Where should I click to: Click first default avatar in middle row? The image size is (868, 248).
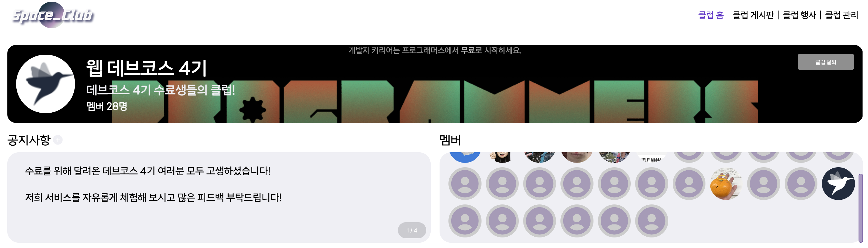[x=465, y=184]
